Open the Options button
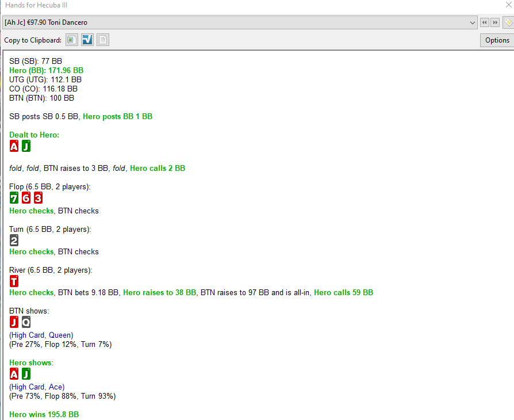Viewport: 514px width, 420px height. 497,40
